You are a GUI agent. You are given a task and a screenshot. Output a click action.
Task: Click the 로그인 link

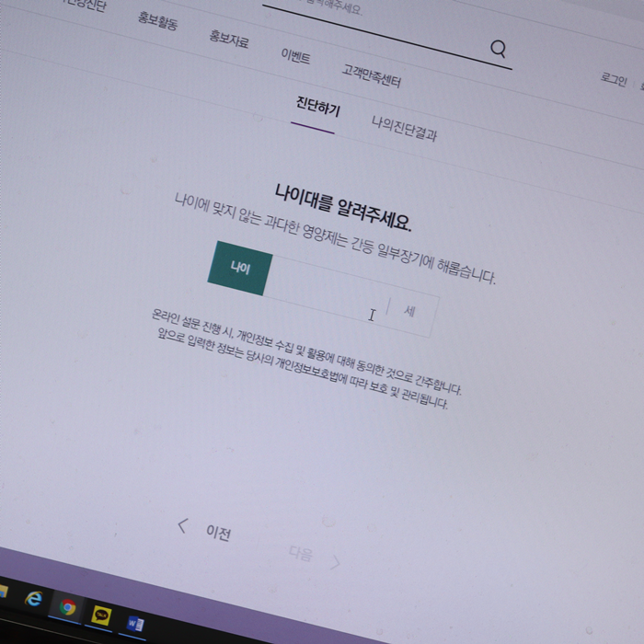614,78
